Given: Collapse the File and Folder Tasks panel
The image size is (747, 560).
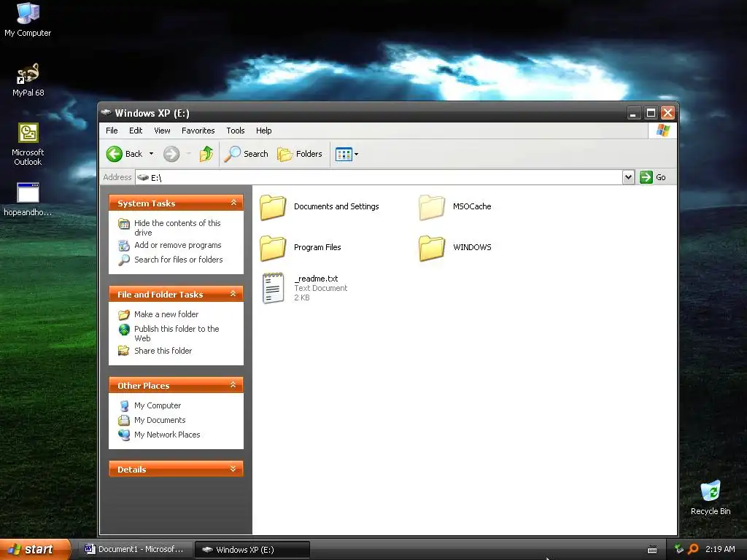Looking at the screenshot, I should point(233,294).
